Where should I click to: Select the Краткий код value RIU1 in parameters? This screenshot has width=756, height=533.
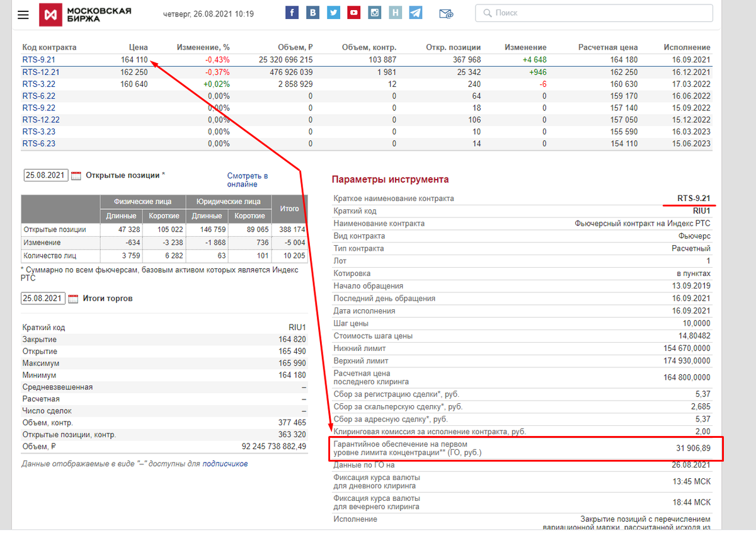[x=701, y=211]
